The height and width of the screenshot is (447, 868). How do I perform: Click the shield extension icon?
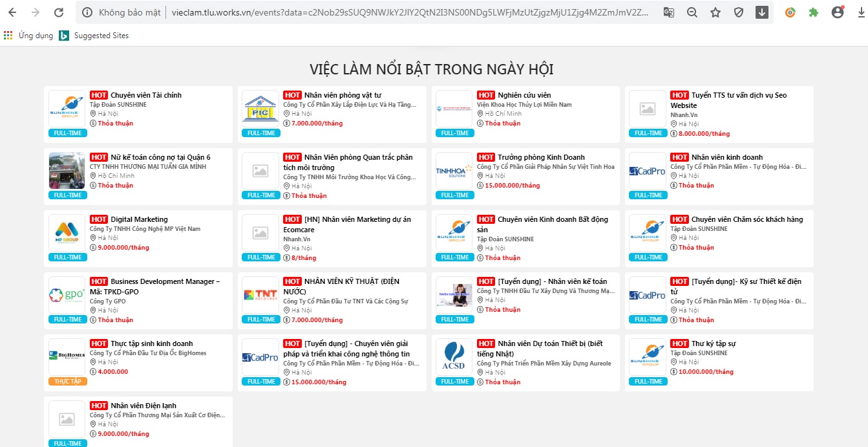point(739,12)
